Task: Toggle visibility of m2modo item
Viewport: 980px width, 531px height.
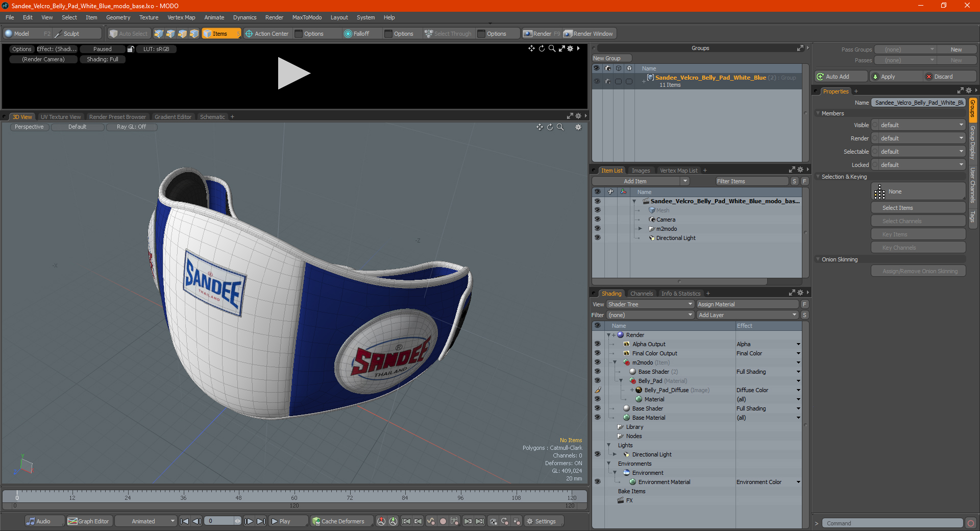Action: 597,229
